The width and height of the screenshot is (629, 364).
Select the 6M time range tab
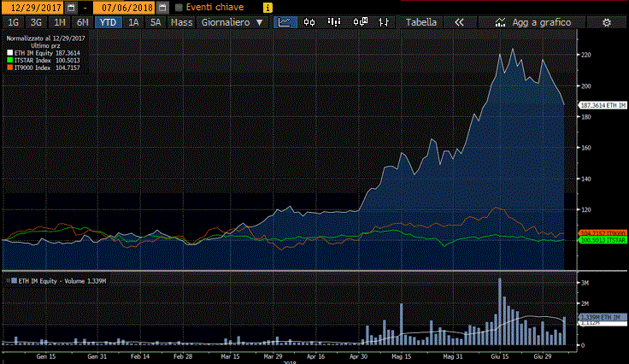(x=82, y=22)
